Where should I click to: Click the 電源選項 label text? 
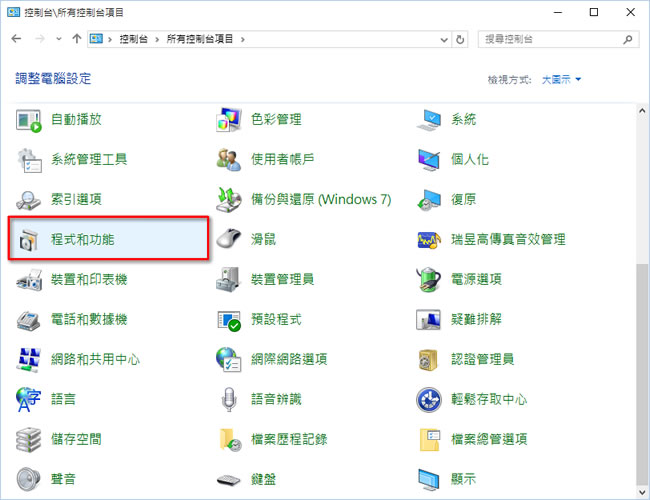click(476, 279)
